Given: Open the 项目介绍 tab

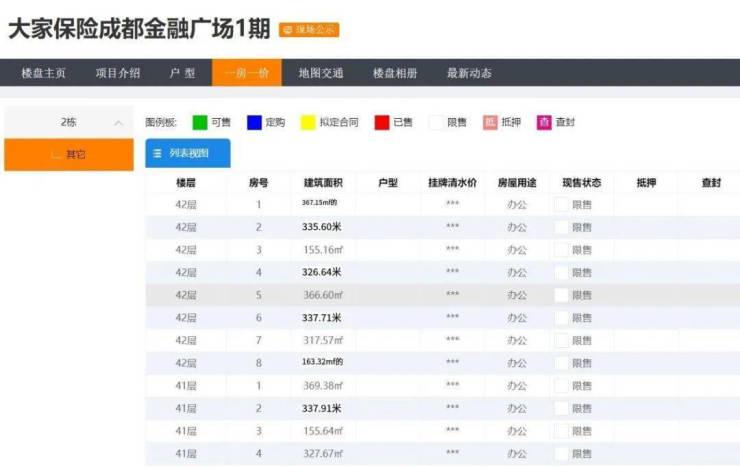Looking at the screenshot, I should [118, 73].
